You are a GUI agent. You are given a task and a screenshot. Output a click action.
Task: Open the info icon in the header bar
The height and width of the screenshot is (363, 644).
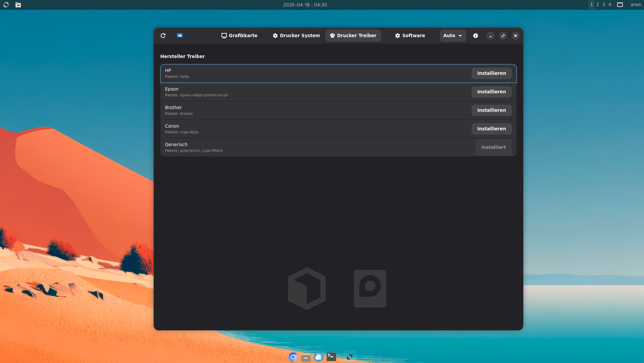[475, 36]
